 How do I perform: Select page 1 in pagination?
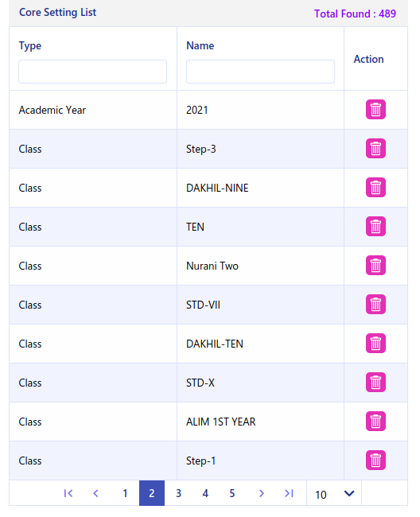[x=125, y=493]
